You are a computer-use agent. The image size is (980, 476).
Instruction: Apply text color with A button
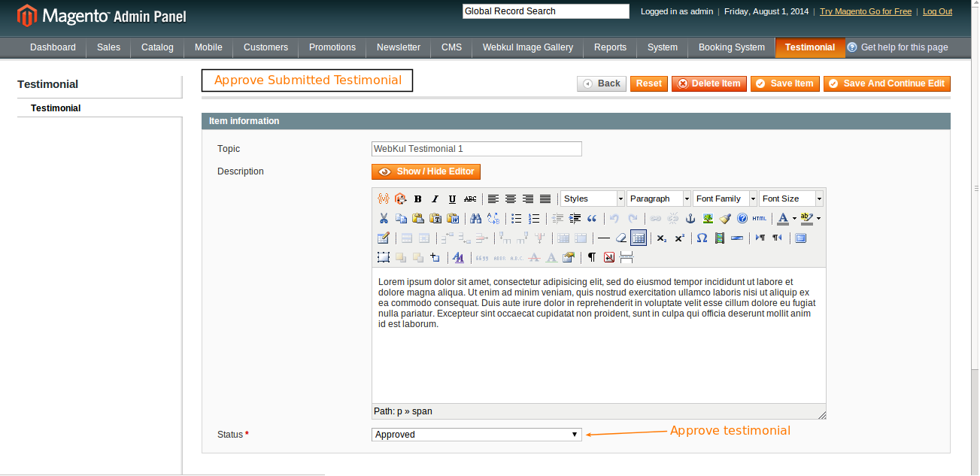pyautogui.click(x=783, y=218)
